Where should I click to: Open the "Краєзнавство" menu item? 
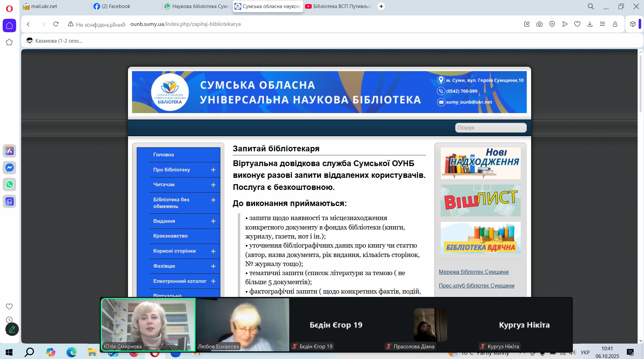pos(170,236)
